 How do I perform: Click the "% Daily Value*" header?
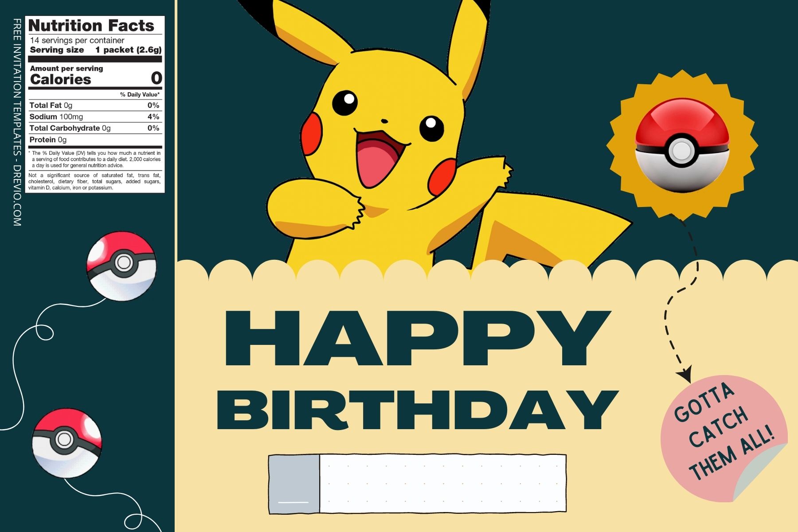[x=140, y=94]
